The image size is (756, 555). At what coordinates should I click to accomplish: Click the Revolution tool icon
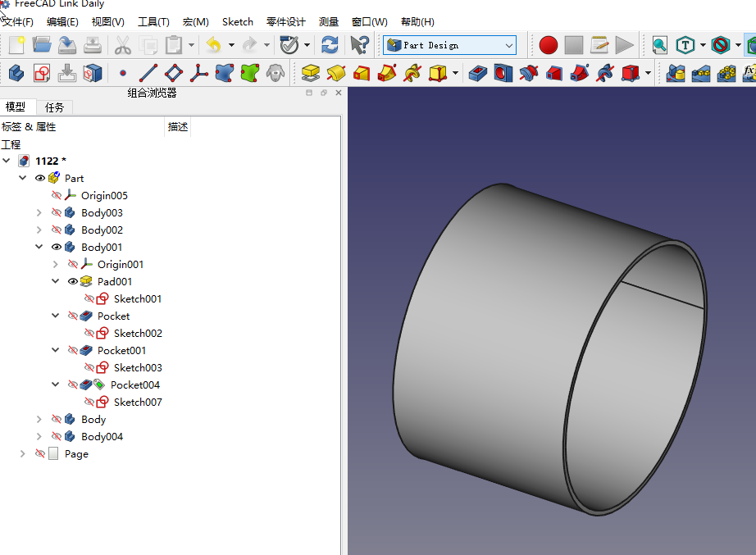pyautogui.click(x=336, y=73)
